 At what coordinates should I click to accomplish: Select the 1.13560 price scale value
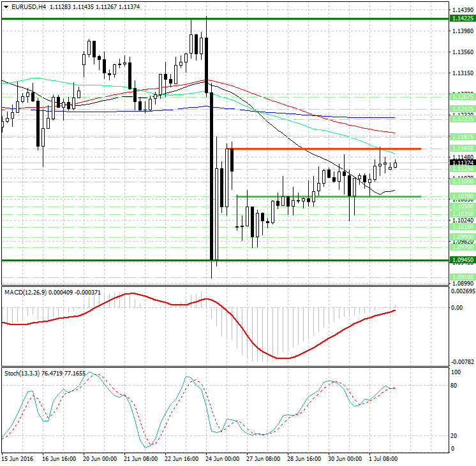tap(463, 52)
